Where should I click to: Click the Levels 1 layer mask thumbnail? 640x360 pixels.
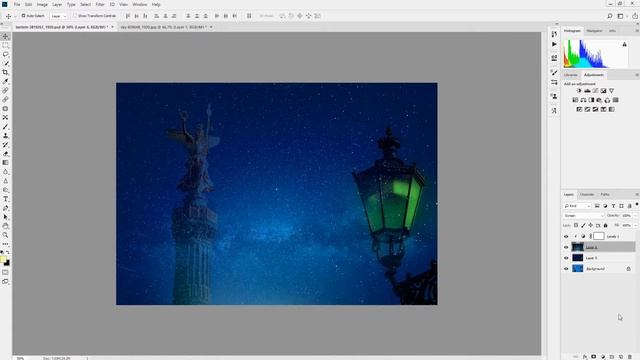(599, 236)
